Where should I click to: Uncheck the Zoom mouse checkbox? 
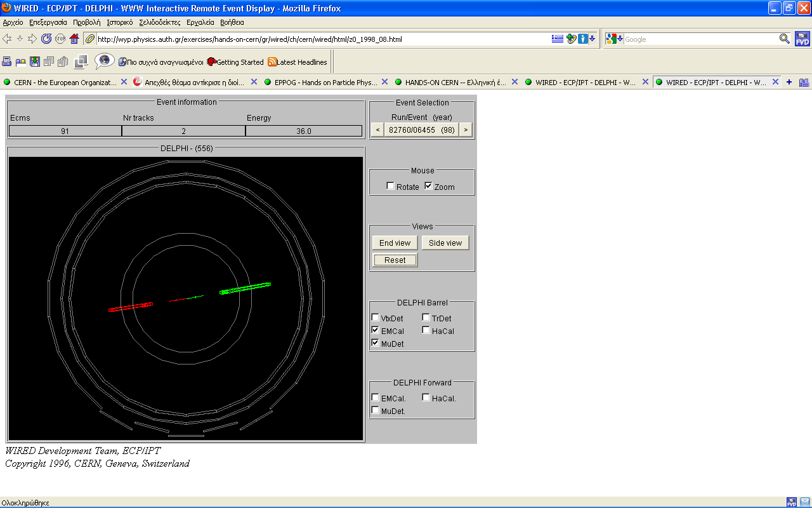(x=428, y=186)
